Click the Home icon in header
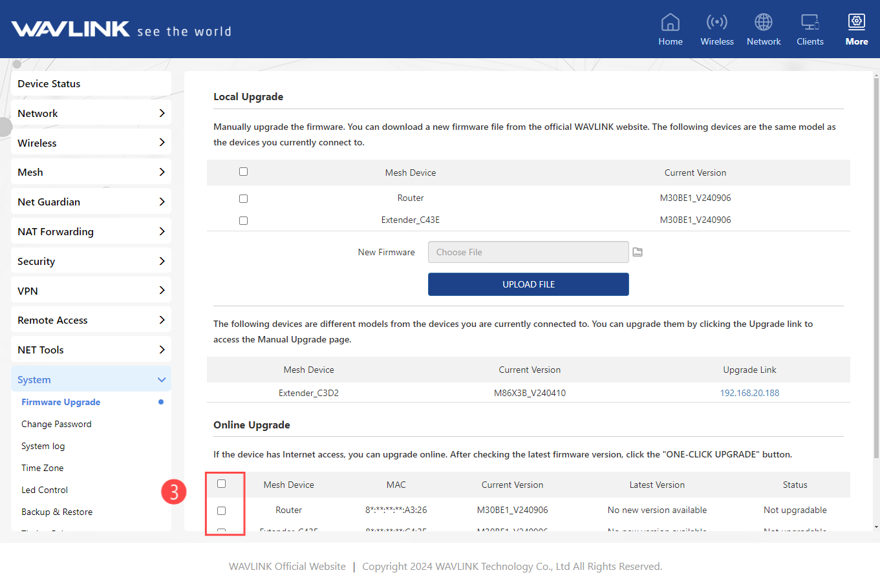The width and height of the screenshot is (880, 588). pos(670,23)
